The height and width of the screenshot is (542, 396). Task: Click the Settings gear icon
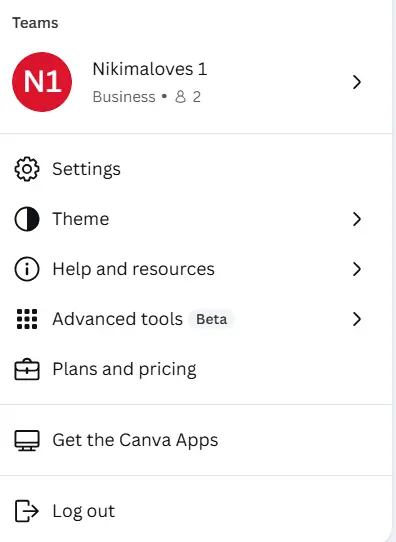(x=27, y=169)
